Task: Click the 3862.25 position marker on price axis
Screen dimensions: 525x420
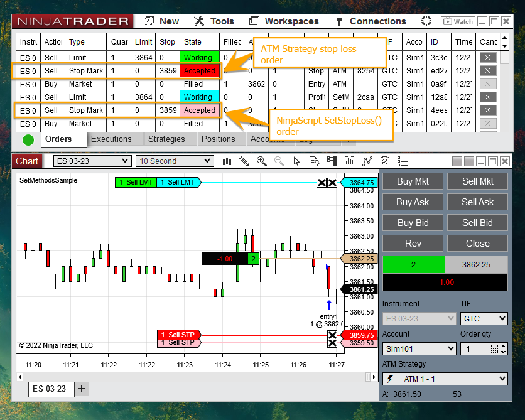Action: pyautogui.click(x=359, y=259)
